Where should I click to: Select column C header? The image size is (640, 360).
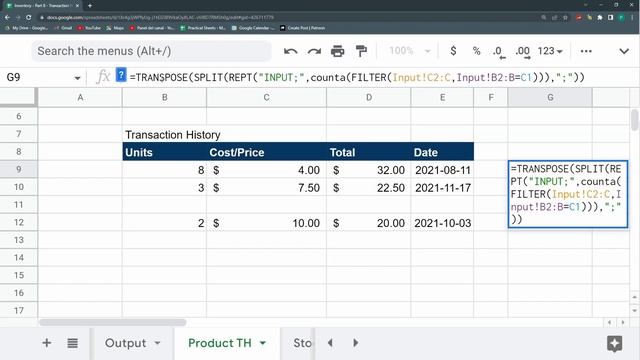[266, 98]
